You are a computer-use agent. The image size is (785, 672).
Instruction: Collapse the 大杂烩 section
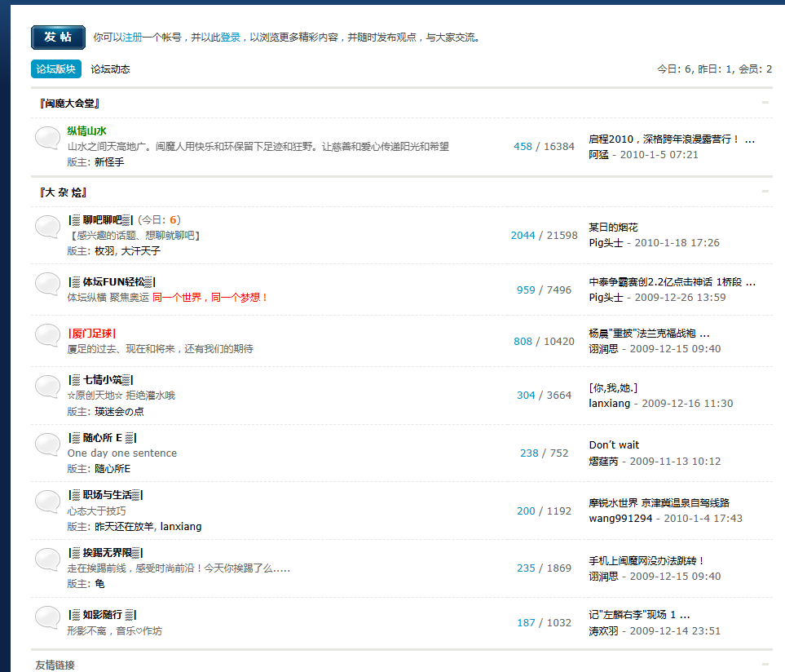[x=765, y=192]
